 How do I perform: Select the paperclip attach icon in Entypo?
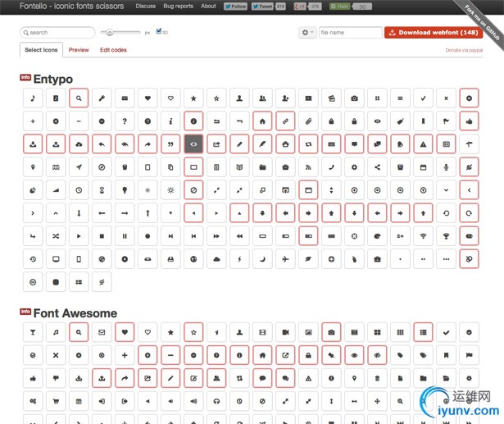(308, 121)
